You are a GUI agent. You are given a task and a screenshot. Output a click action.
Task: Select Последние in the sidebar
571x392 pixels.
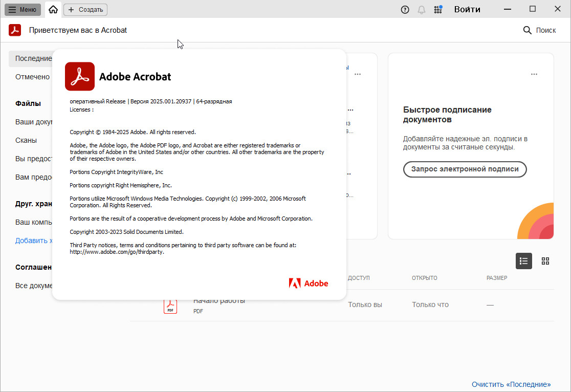point(31,58)
